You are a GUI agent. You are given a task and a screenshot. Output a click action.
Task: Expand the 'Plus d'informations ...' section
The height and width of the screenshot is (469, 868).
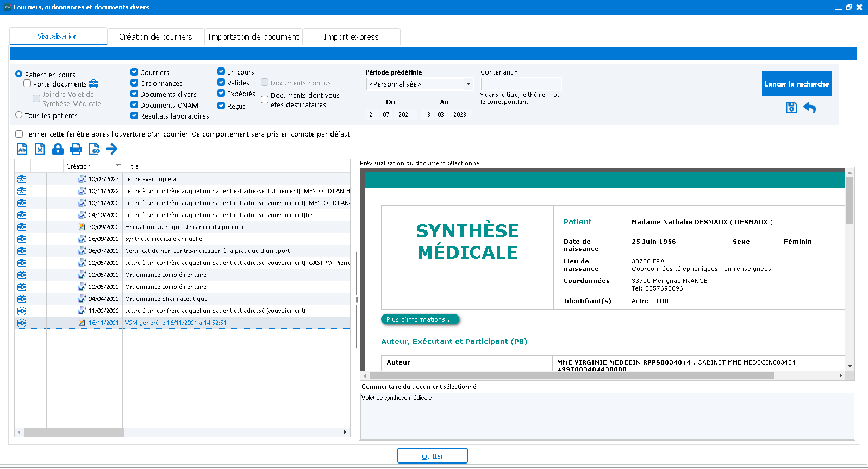420,319
